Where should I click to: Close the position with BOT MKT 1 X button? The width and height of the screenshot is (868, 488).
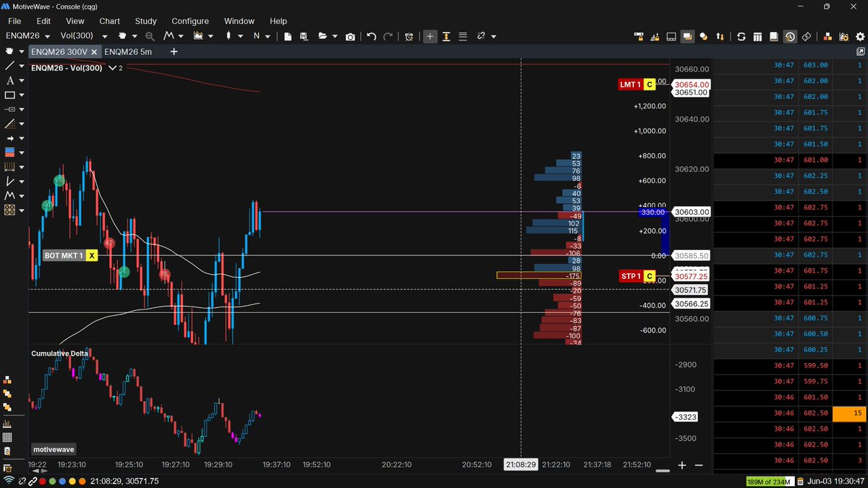pos(91,255)
